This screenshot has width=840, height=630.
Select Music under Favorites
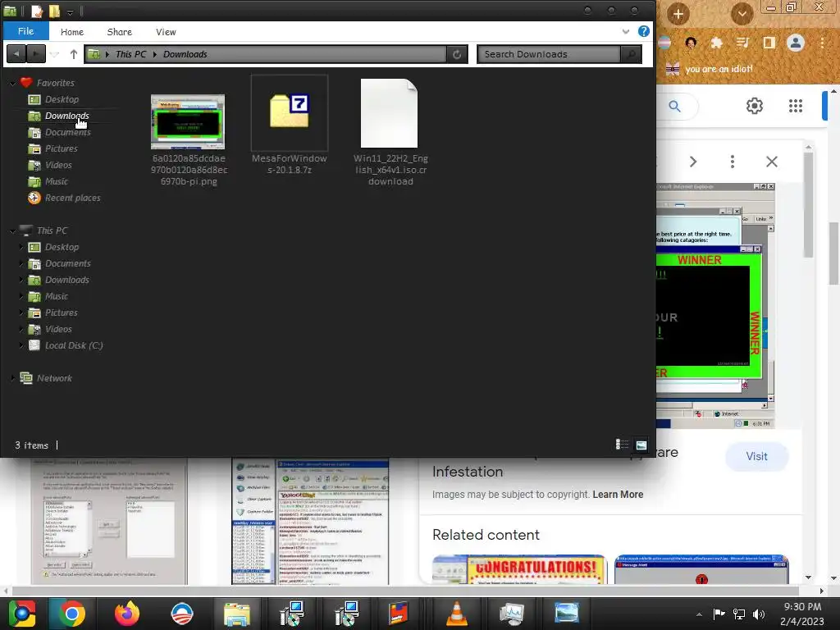coord(57,181)
